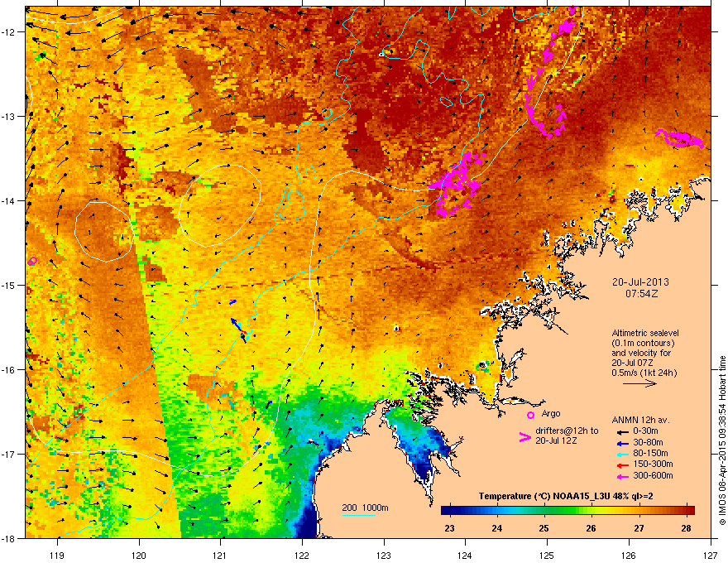This screenshot has width=728, height=563.
Task: Click longitude axis label 127
Action: 711,555
